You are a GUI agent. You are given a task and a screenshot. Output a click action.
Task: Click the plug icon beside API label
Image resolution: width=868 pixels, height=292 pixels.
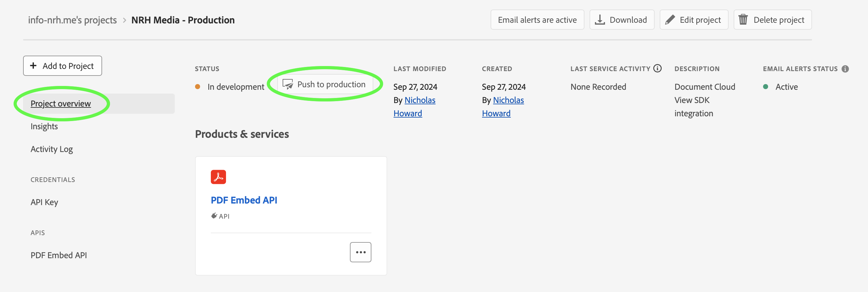click(x=214, y=216)
